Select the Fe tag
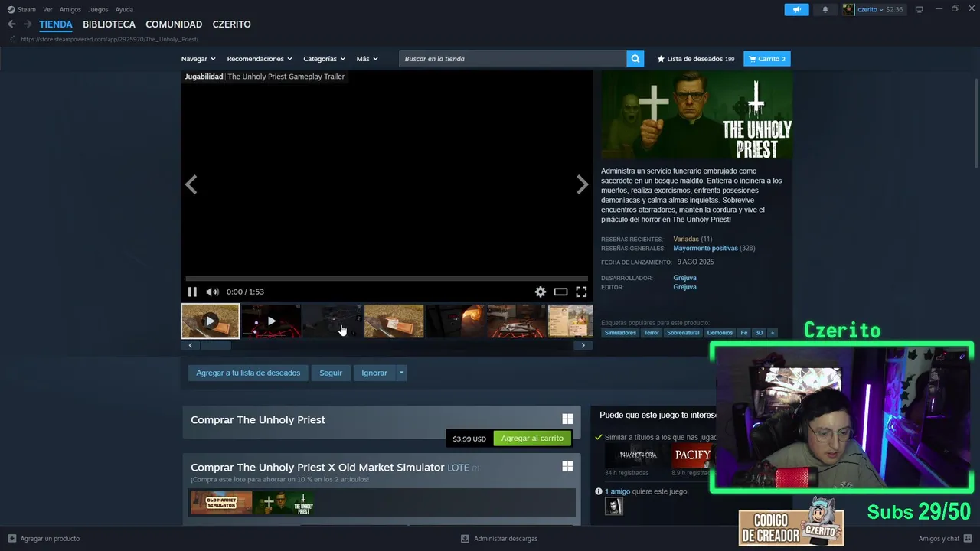 pyautogui.click(x=743, y=333)
